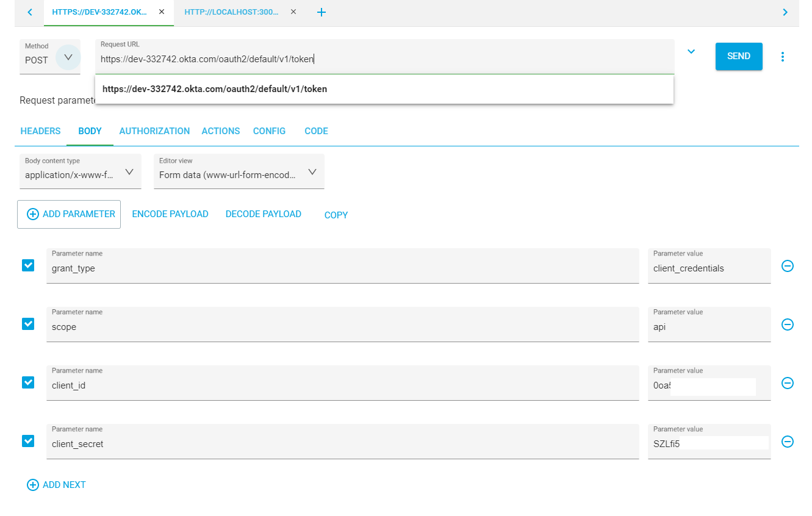Click the Encode Payload button

[x=170, y=214]
